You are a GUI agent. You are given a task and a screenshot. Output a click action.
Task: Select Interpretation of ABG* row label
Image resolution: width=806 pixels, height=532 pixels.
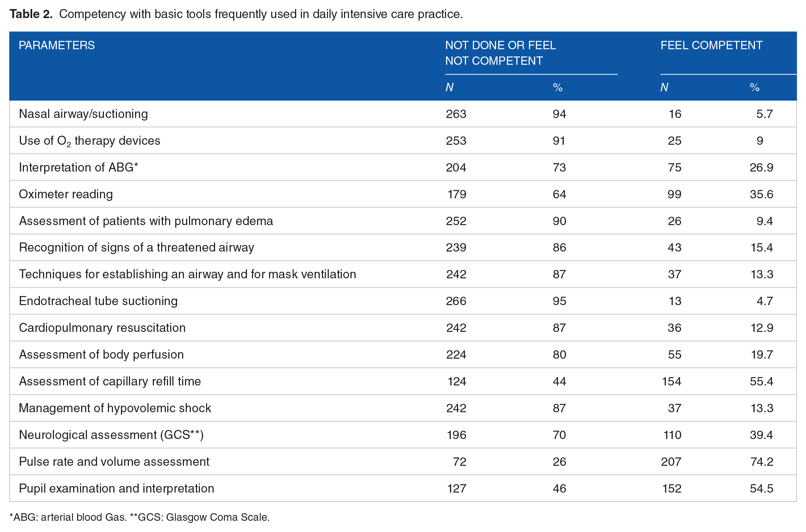pos(79,168)
